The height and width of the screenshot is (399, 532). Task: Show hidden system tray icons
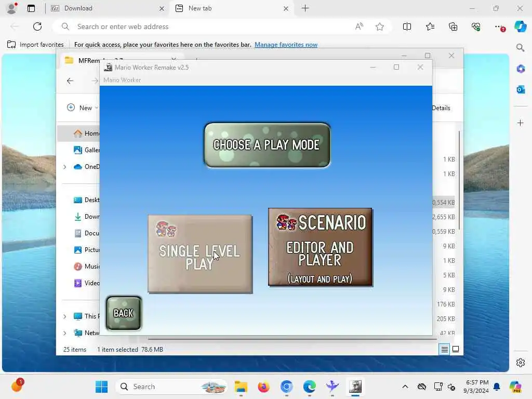point(405,387)
